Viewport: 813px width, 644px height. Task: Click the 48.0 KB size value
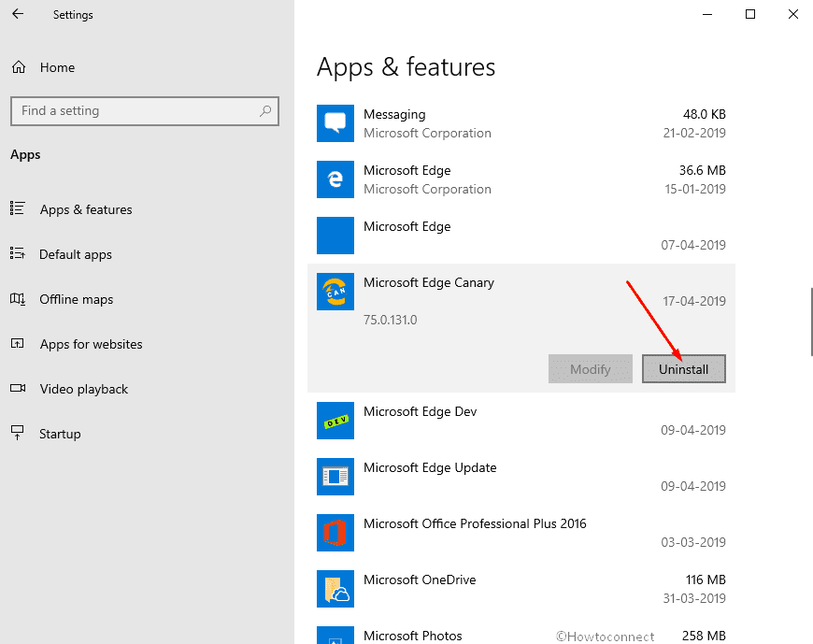coord(704,114)
